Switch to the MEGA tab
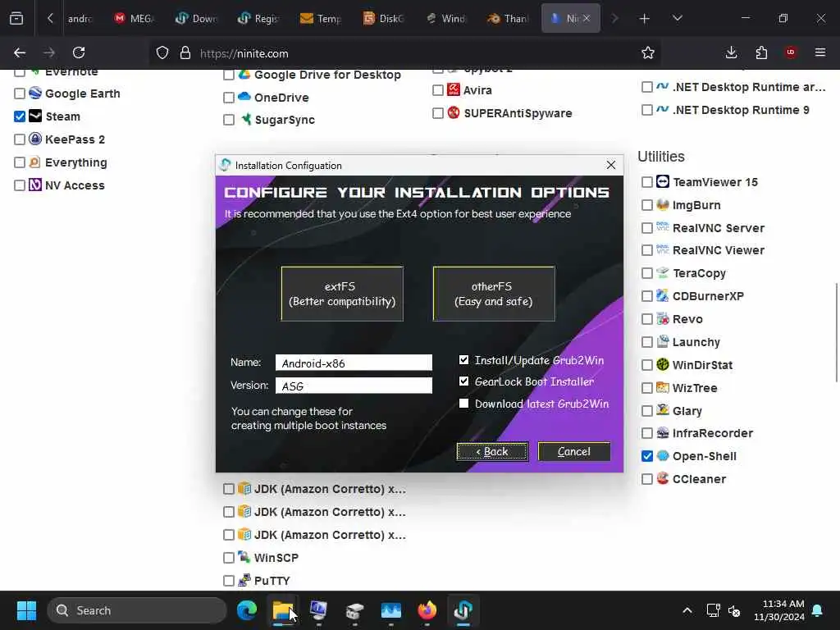Image resolution: width=840 pixels, height=630 pixels. coord(135,18)
